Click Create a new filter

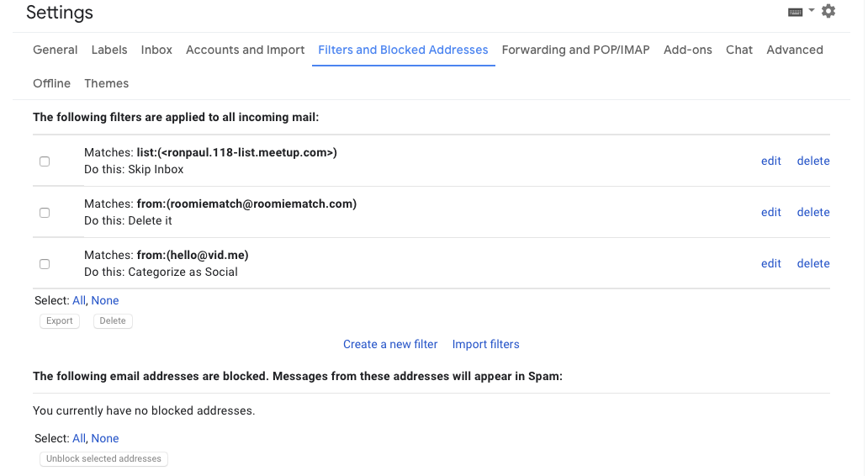click(390, 344)
